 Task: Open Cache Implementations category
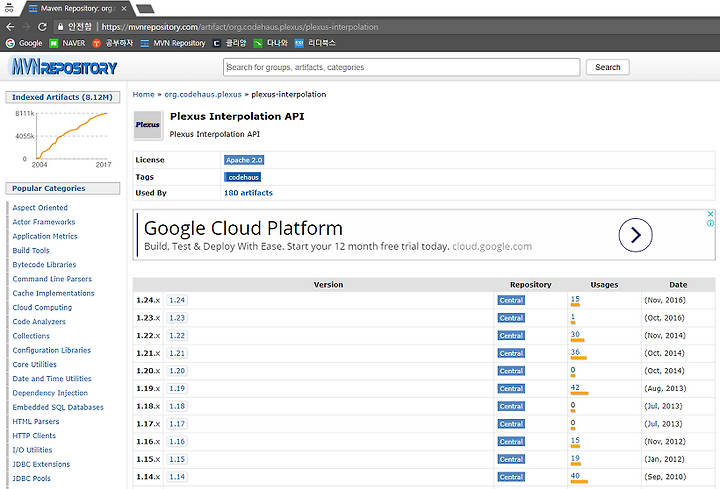pyautogui.click(x=53, y=293)
